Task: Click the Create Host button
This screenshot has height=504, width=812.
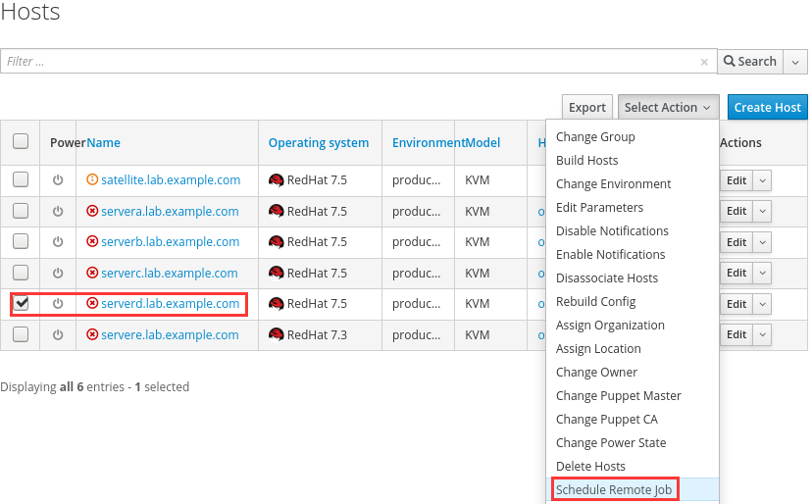Action: [x=767, y=108]
